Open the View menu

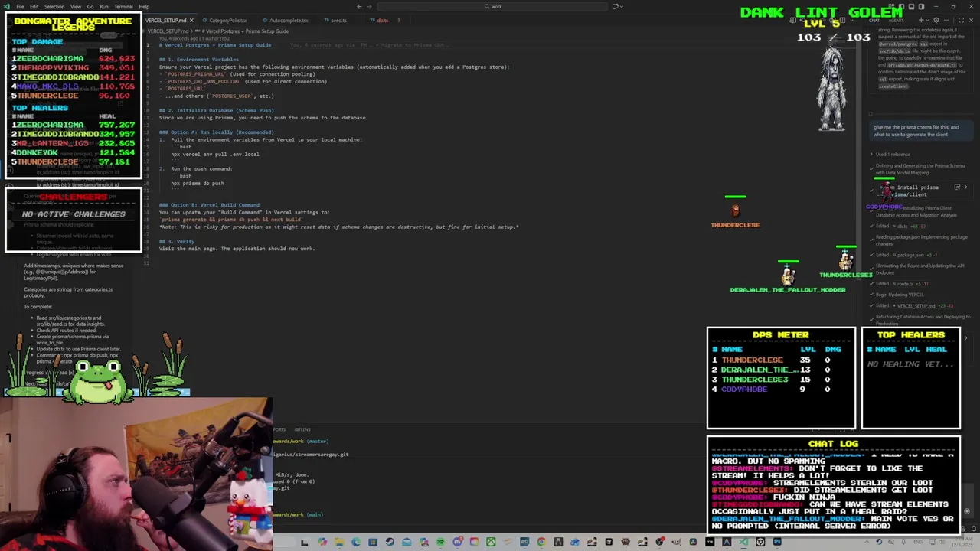76,6
